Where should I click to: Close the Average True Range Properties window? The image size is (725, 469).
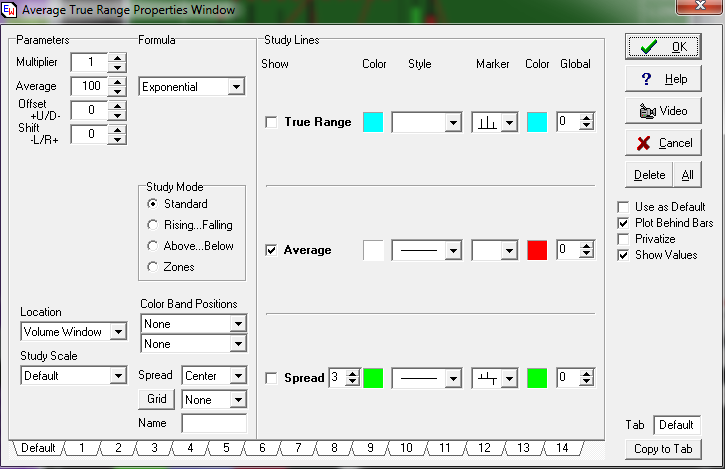[700, 6]
